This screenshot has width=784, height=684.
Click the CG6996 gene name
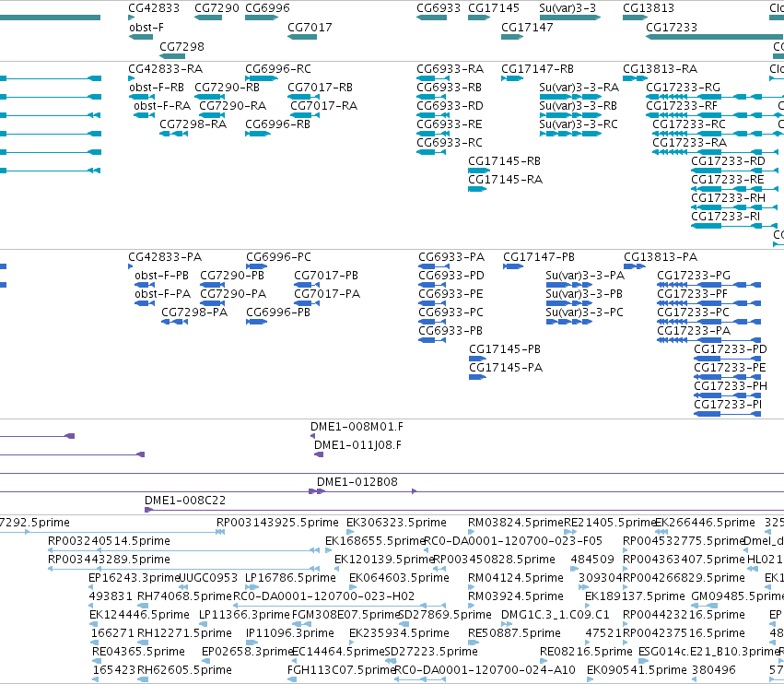pyautogui.click(x=267, y=8)
